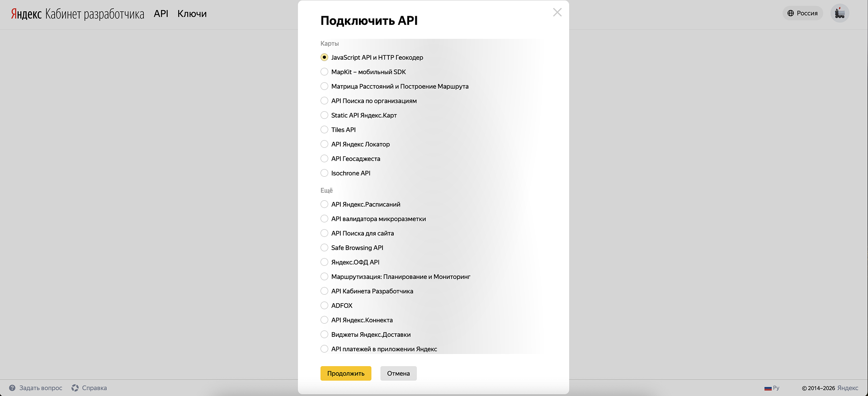This screenshot has width=868, height=396.
Task: Select API Поиска по организациям
Action: [x=324, y=101]
